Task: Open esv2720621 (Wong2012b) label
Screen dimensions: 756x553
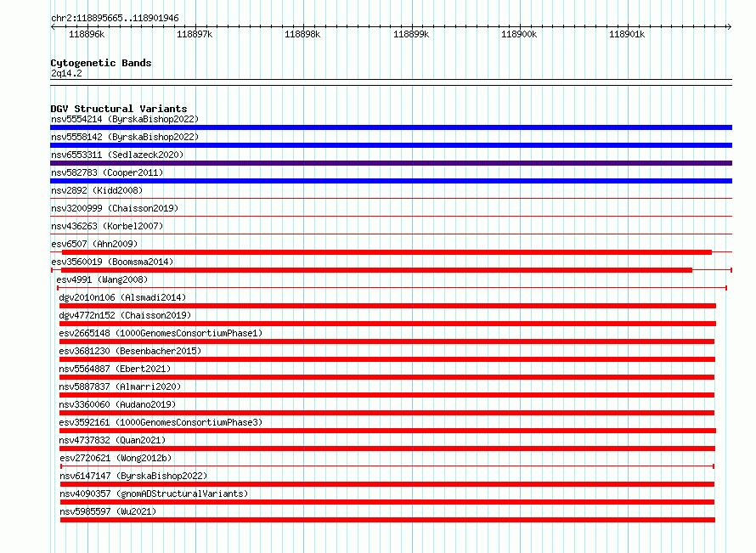Action: click(116, 458)
